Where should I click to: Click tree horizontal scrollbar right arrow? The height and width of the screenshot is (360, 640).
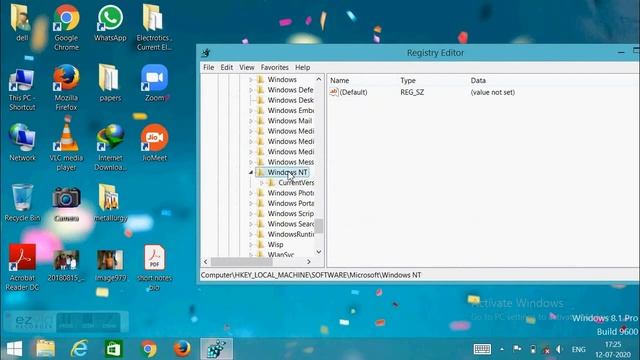[x=309, y=262]
